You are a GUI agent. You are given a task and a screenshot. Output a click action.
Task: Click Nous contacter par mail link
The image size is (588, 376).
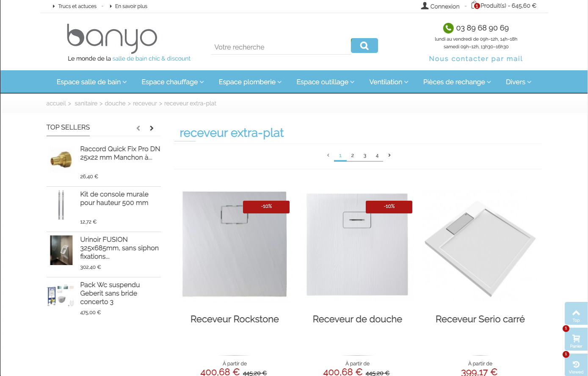476,59
